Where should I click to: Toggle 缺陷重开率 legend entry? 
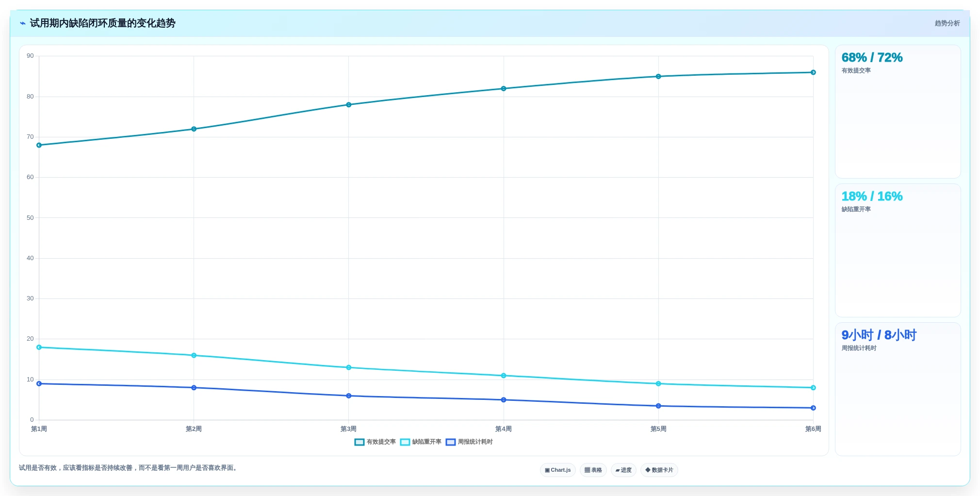click(421, 442)
